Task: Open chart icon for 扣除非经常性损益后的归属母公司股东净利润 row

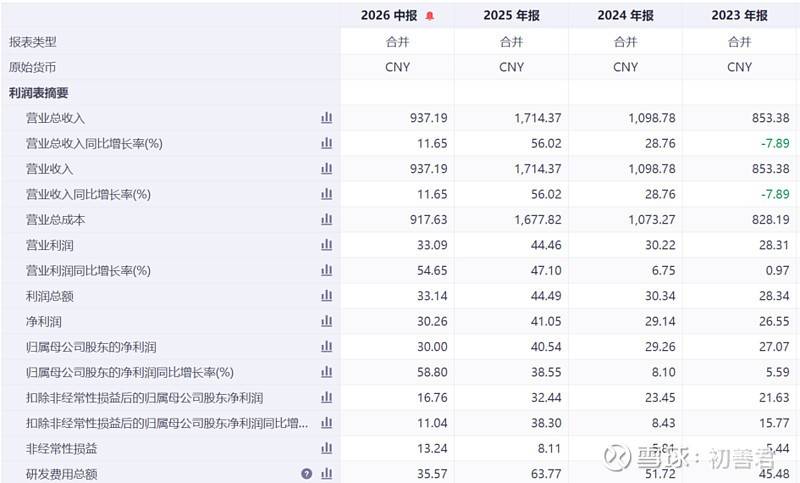Action: pos(327,398)
